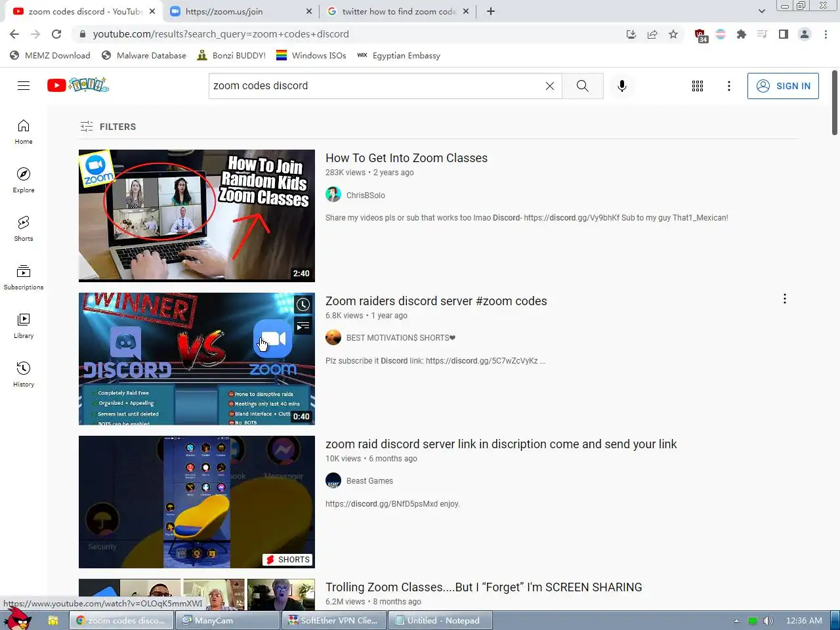
Task: Bookmark this page with the star icon
Action: click(673, 34)
